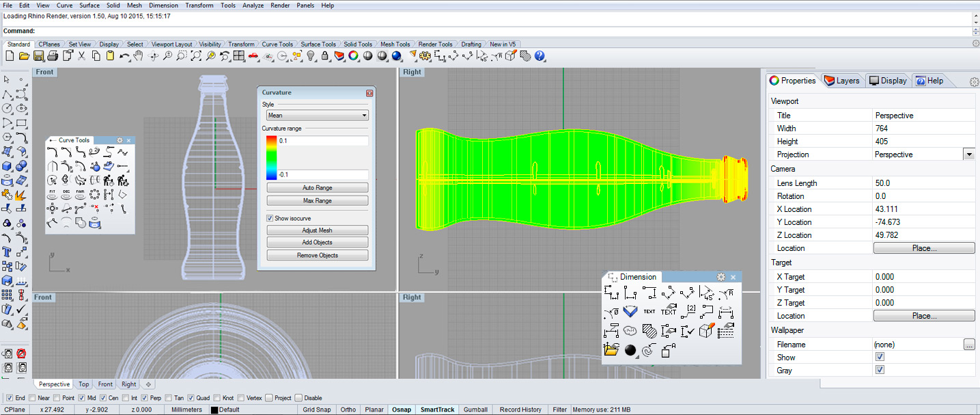This screenshot has height=415, width=980.
Task: Click the Zoom Extents icon
Action: tap(196, 56)
